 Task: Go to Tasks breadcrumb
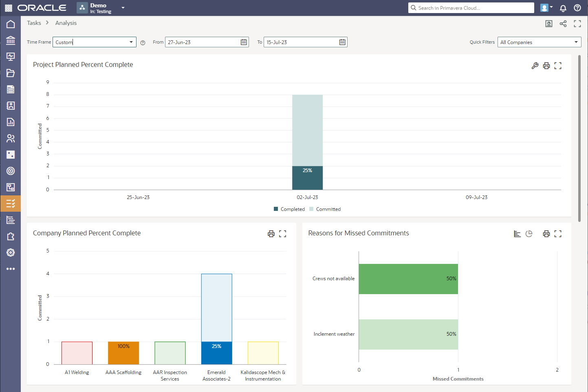(34, 23)
